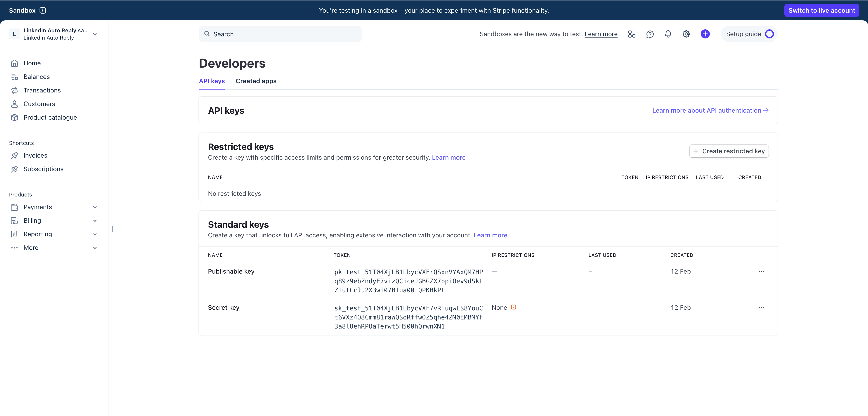Click the Sandbox info icon

pyautogui.click(x=43, y=10)
